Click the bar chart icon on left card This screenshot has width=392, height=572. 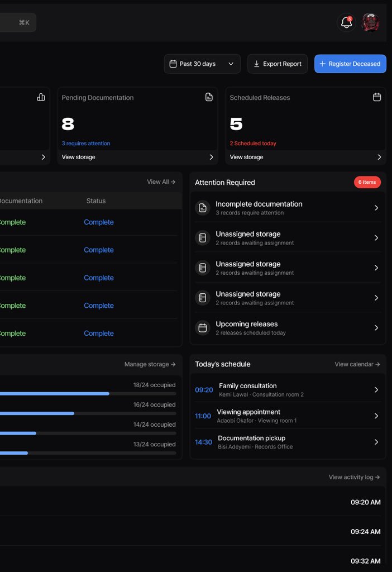[x=41, y=97]
